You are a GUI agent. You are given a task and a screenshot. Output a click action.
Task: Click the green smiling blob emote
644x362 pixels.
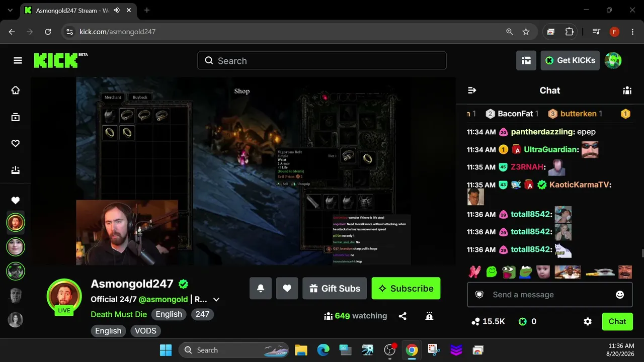492,272
